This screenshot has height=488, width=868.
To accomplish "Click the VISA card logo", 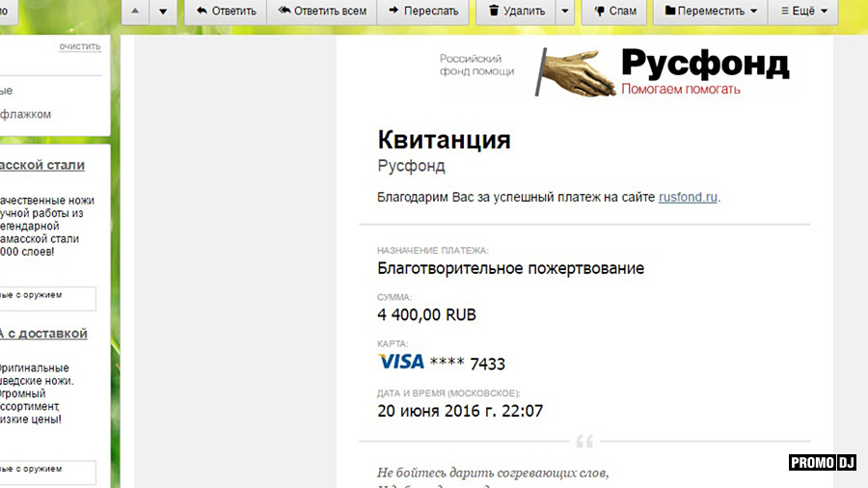I will pyautogui.click(x=401, y=362).
